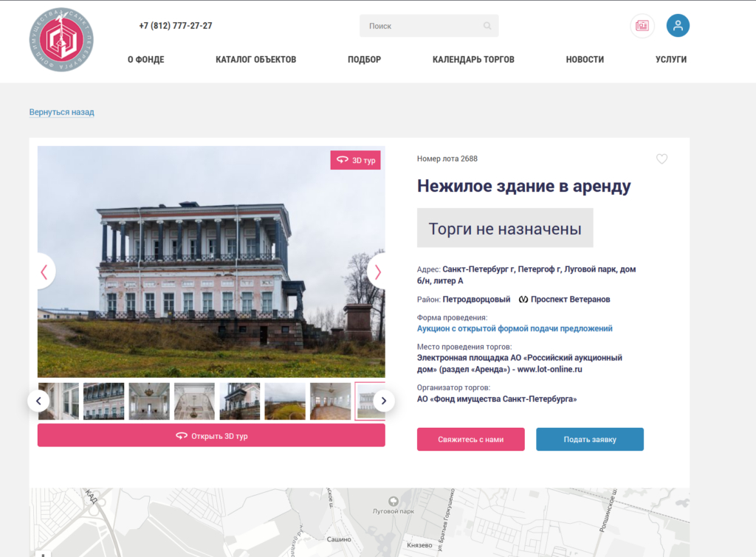Click the search magnifier icon
Image resolution: width=756 pixels, height=557 pixels.
(x=487, y=26)
